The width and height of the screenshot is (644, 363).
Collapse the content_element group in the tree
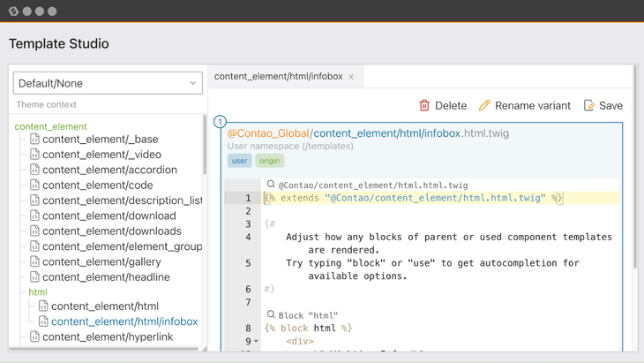pyautogui.click(x=51, y=126)
